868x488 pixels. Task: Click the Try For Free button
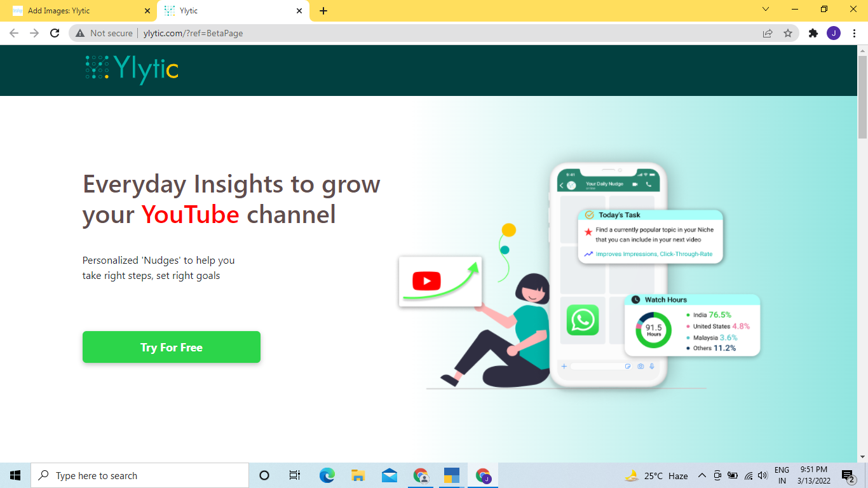pyautogui.click(x=172, y=347)
